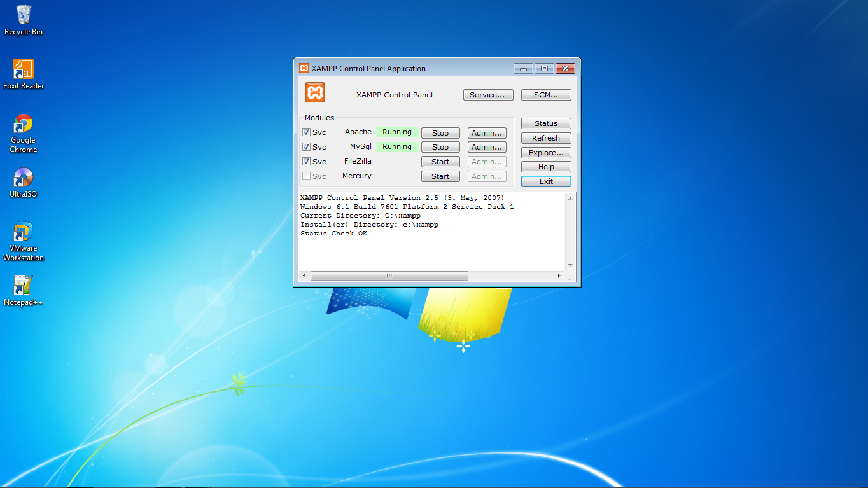Click the MySql Running status label

coord(397,147)
